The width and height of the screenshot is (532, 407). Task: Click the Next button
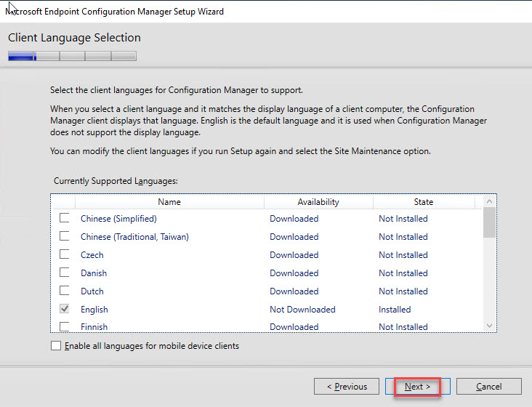[417, 387]
